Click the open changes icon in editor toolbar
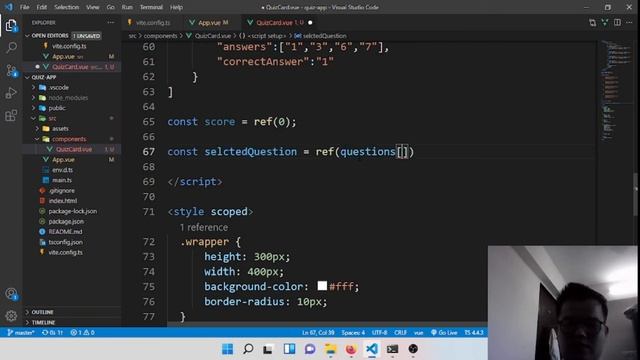The image size is (640, 360). 592,22
